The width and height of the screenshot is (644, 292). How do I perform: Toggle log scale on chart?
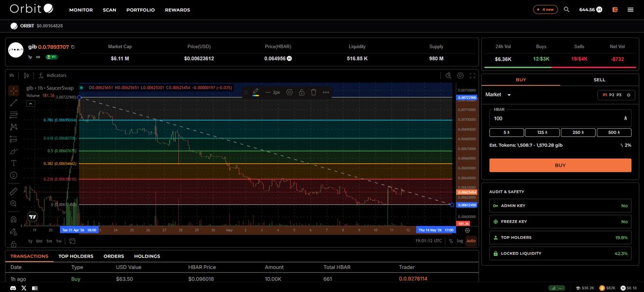pyautogui.click(x=459, y=241)
